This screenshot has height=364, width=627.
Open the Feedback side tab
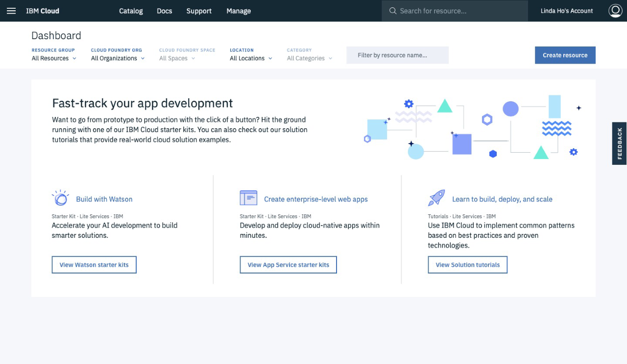tap(620, 143)
